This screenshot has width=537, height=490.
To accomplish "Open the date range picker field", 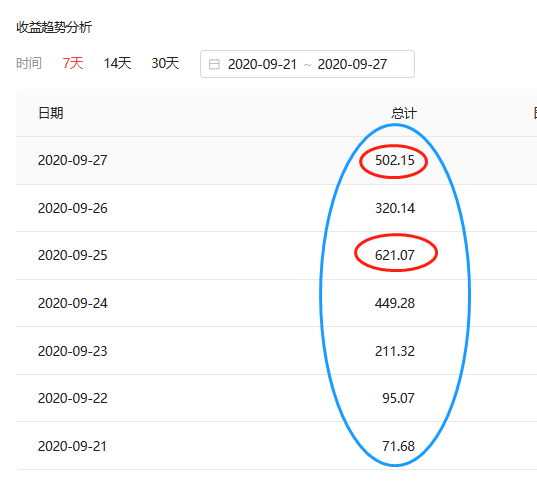I will click(307, 64).
